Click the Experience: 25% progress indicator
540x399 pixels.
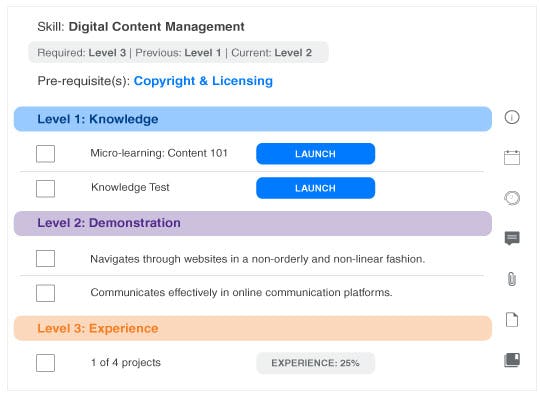(x=315, y=363)
